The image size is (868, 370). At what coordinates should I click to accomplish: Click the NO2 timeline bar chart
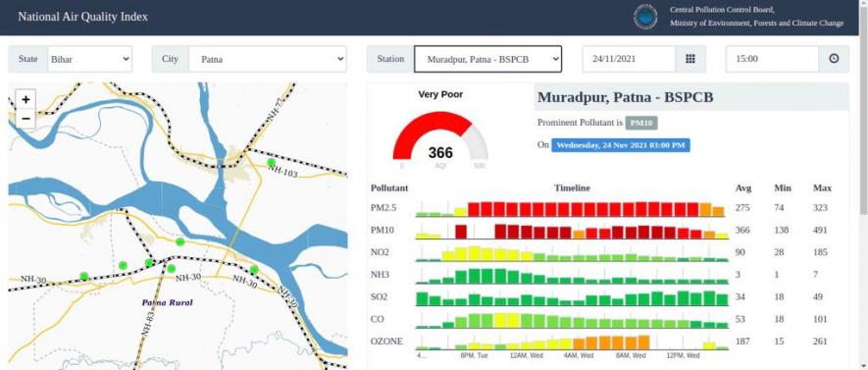coord(572,252)
